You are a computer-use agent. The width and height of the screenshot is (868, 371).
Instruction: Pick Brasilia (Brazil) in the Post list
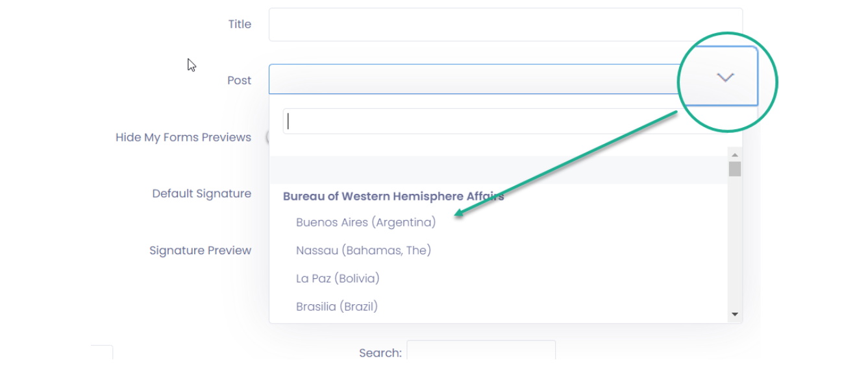(337, 306)
